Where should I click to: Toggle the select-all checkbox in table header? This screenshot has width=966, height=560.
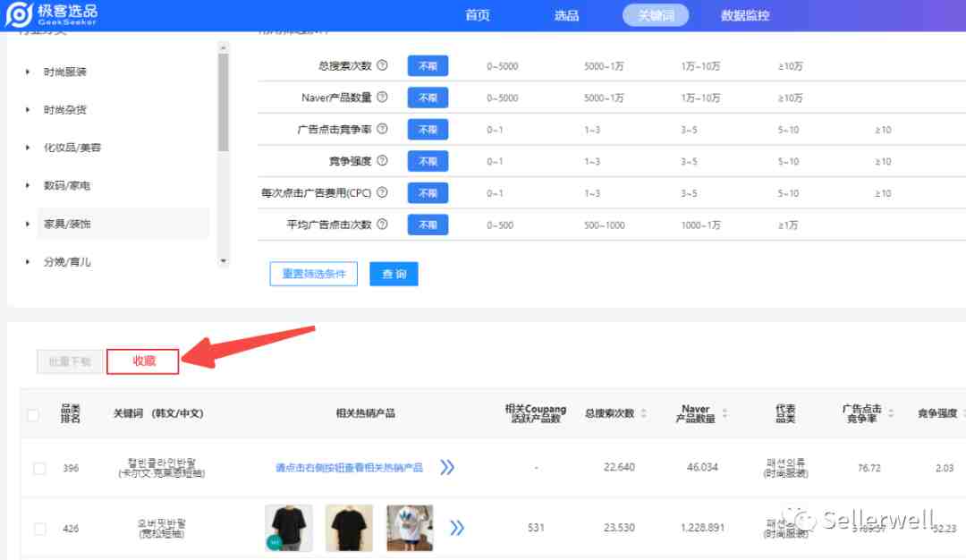[x=33, y=415]
